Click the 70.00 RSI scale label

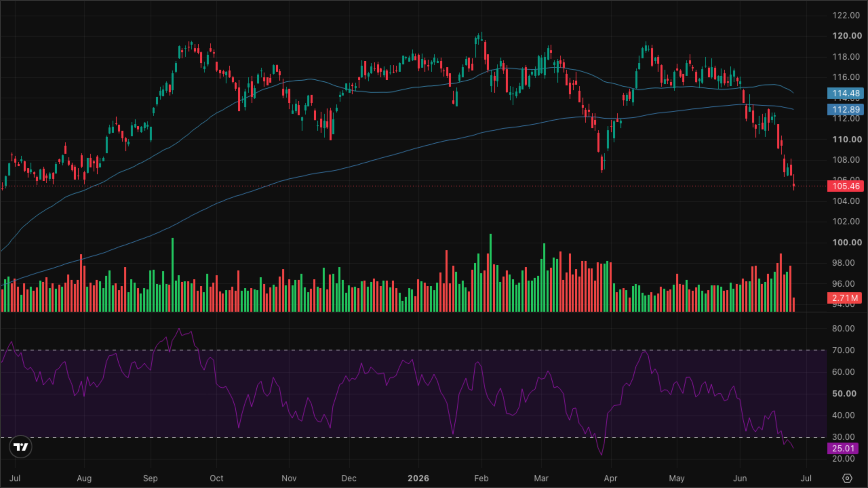click(x=843, y=350)
